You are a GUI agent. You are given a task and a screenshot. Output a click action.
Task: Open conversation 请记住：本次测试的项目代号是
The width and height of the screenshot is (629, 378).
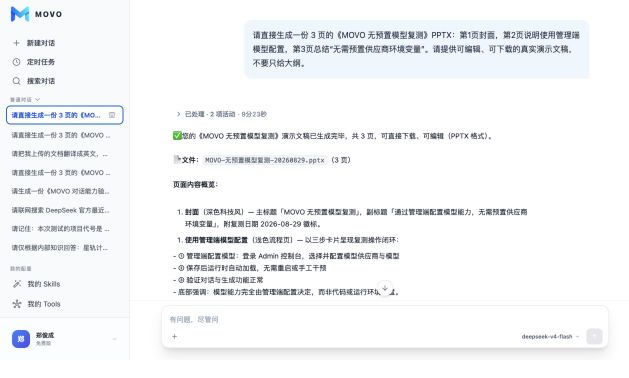[x=60, y=229]
